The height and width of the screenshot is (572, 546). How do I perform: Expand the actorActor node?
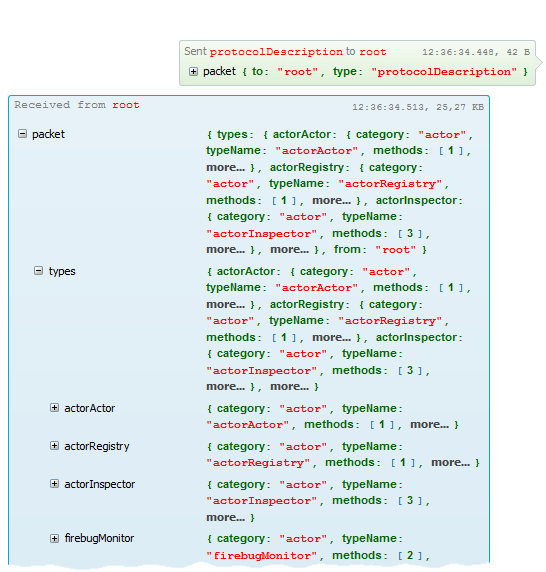[54, 407]
